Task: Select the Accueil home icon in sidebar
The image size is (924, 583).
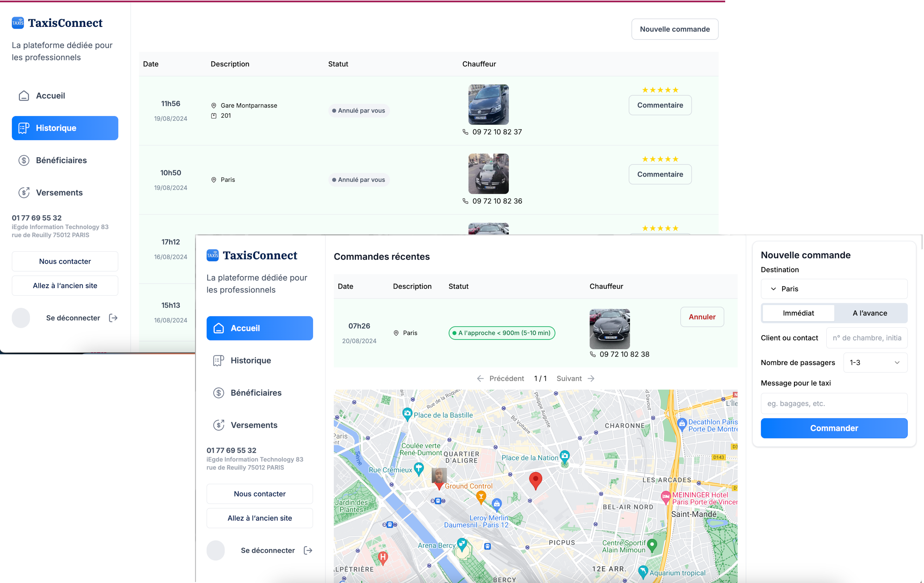Action: (219, 328)
